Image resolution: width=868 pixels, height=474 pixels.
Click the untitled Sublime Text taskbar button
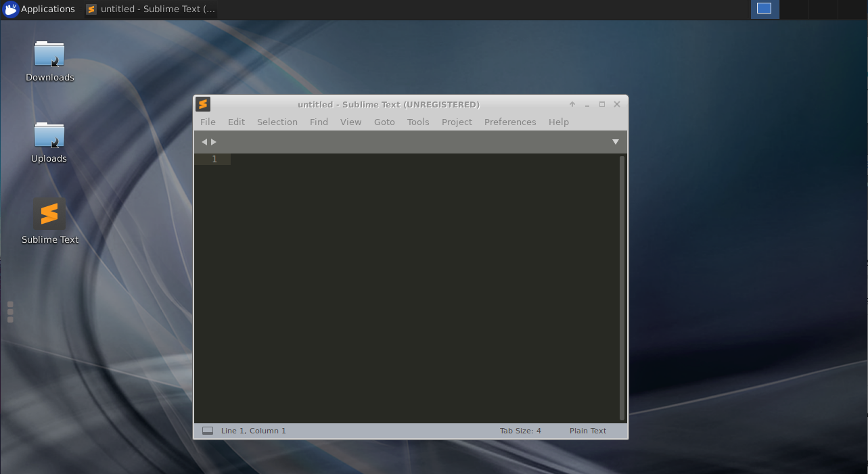pyautogui.click(x=151, y=9)
